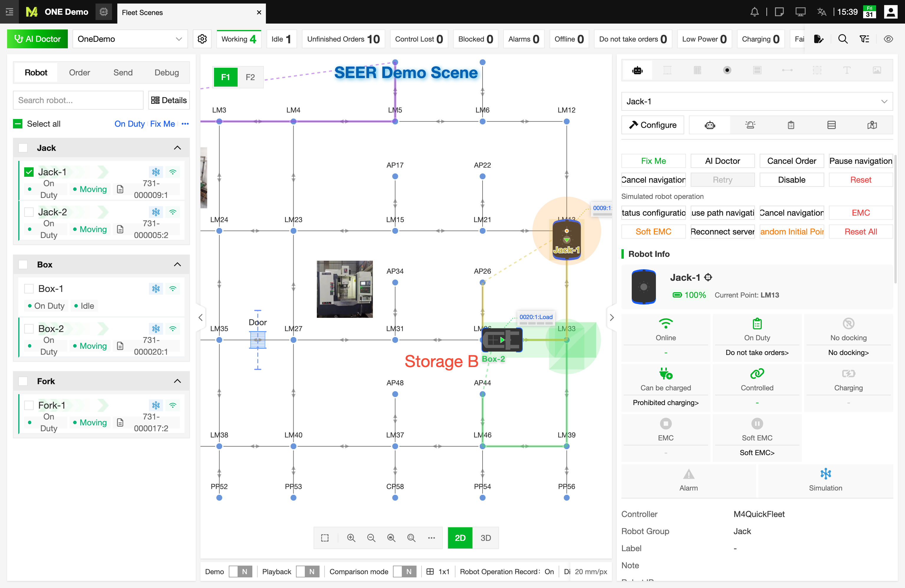Select the path line icon in the right panel toolbar

(787, 70)
